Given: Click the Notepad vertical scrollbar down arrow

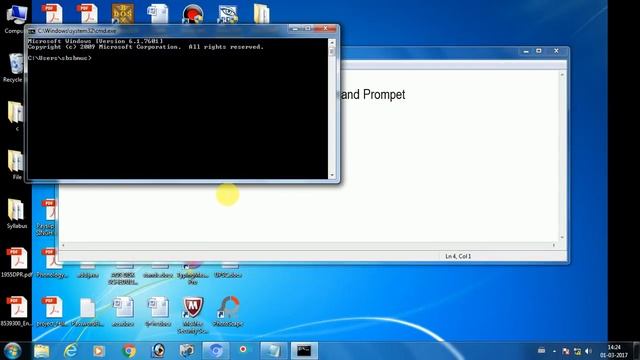Looking at the screenshot, I should tap(562, 237).
